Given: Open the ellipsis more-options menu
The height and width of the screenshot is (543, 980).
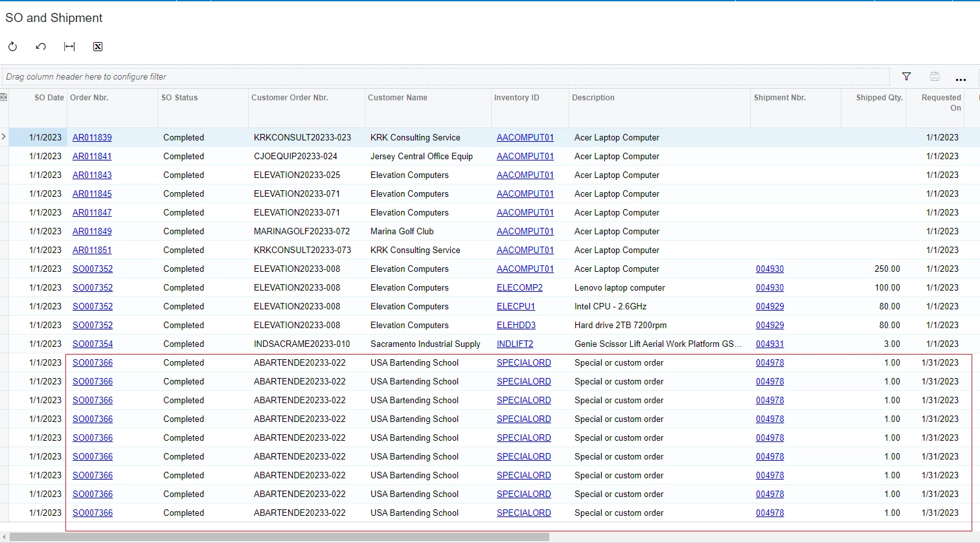Looking at the screenshot, I should pos(961,79).
